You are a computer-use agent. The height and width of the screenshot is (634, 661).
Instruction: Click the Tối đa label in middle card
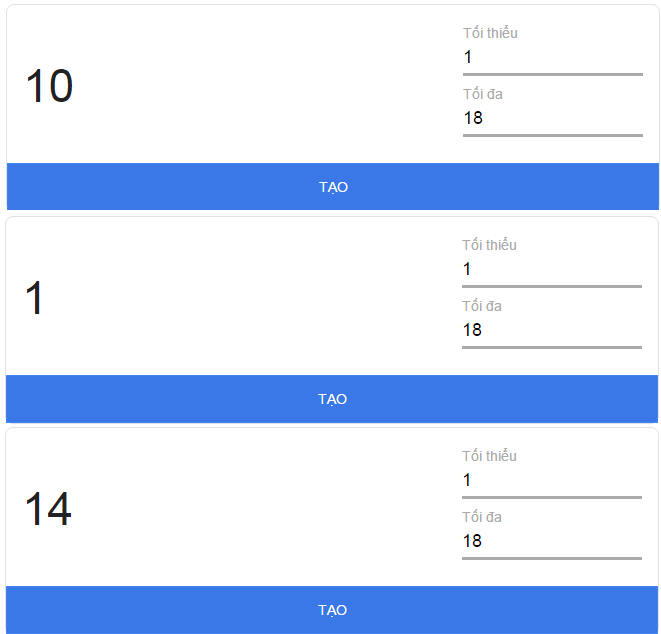click(x=481, y=306)
